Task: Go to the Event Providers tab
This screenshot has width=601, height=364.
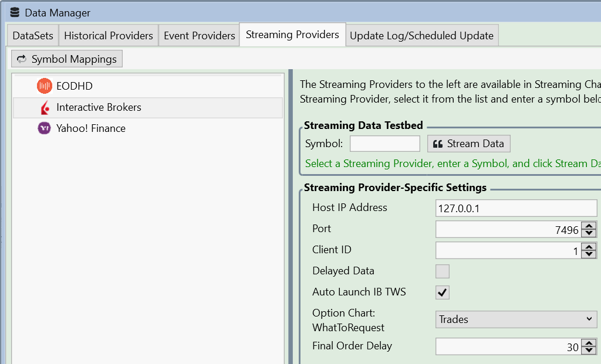Action: tap(200, 36)
